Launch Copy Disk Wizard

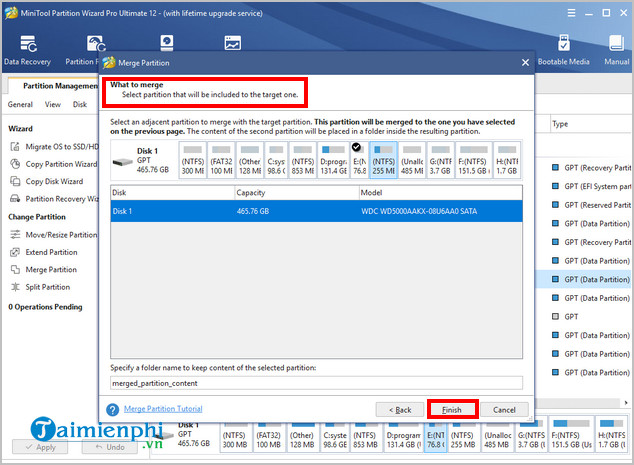pyautogui.click(x=46, y=181)
